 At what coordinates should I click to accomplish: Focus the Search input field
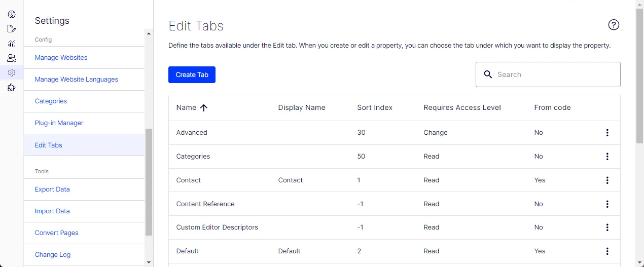point(548,74)
